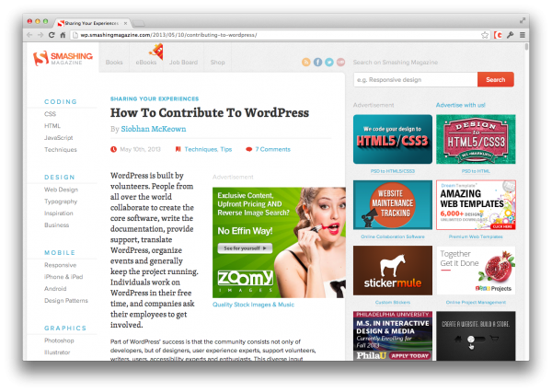Open the Design section heading
This screenshot has height=392, width=552.
(60, 178)
